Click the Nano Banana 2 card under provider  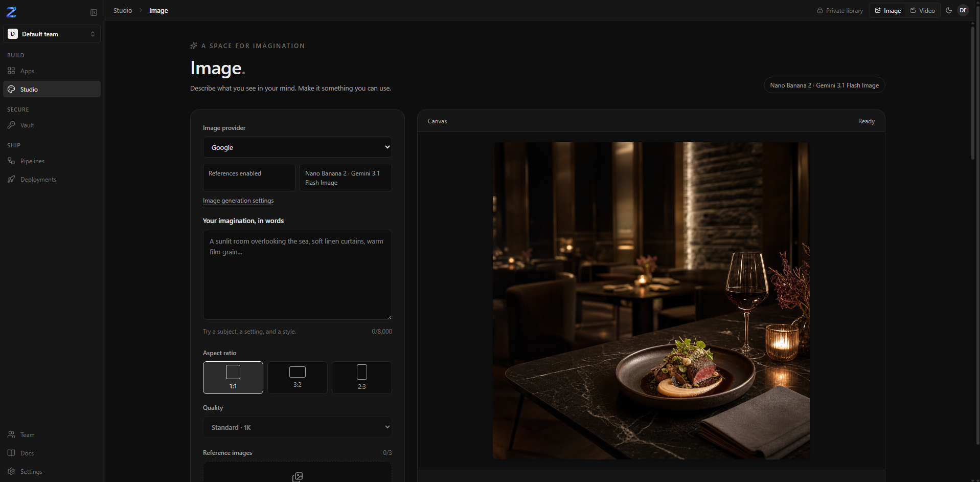pos(346,178)
